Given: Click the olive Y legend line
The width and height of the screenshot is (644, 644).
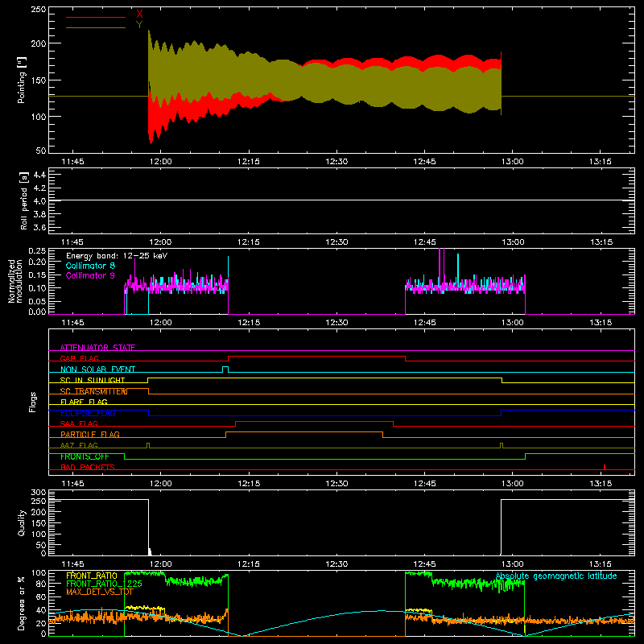Looking at the screenshot, I should [x=96, y=27].
